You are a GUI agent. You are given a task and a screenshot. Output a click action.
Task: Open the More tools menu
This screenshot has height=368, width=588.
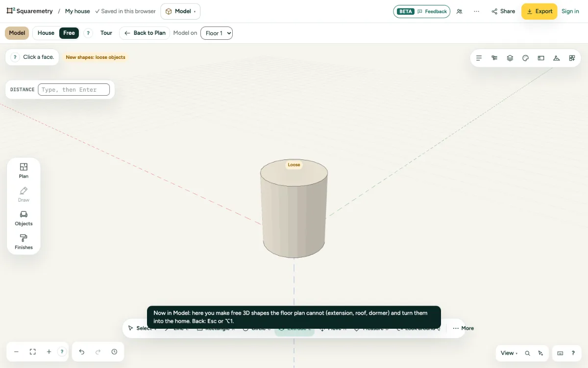point(463,328)
